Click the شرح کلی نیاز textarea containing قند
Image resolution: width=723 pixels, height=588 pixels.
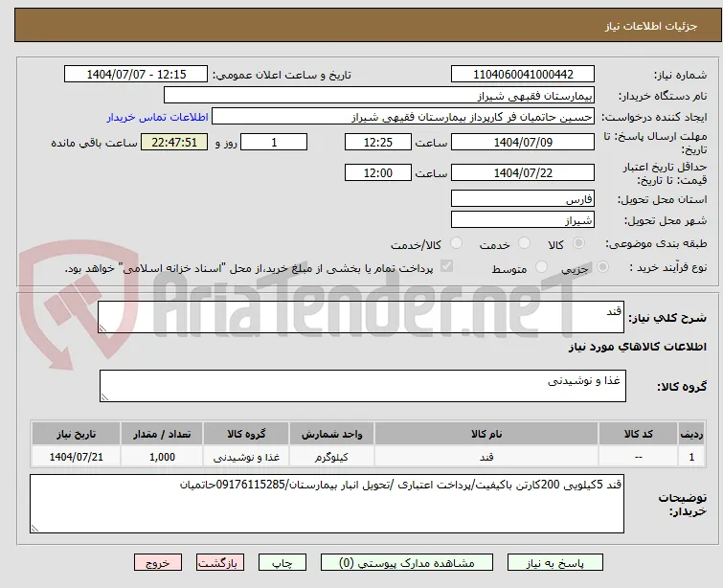(x=361, y=317)
